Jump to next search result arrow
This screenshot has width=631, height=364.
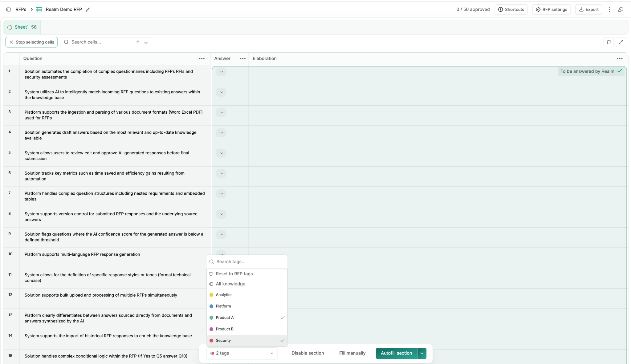click(x=146, y=42)
